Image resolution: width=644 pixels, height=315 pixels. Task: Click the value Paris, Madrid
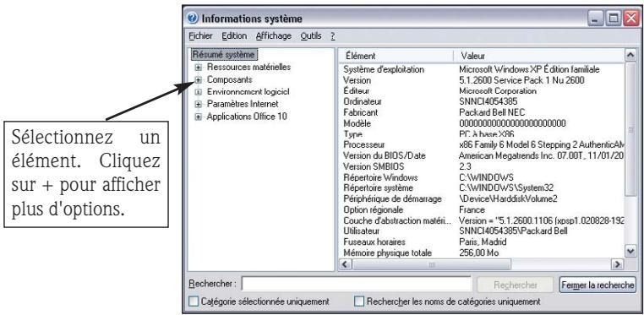click(x=483, y=242)
